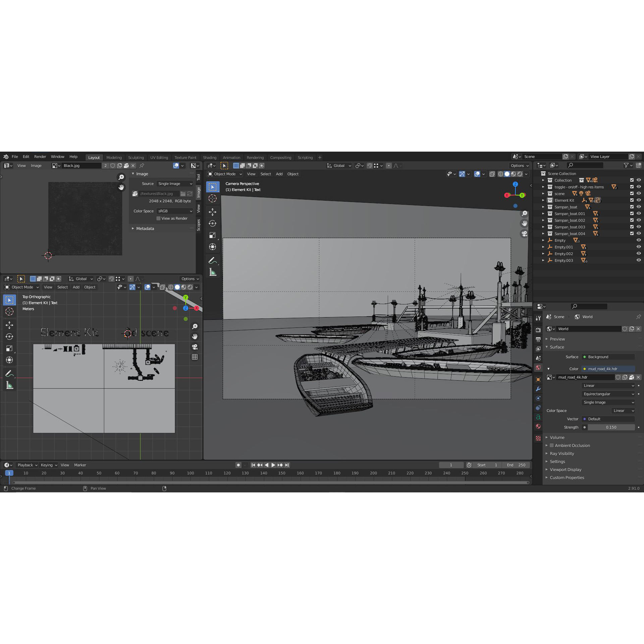Open the Color Space sRGB dropdown
Screen dimensions: 644x644
tap(175, 211)
